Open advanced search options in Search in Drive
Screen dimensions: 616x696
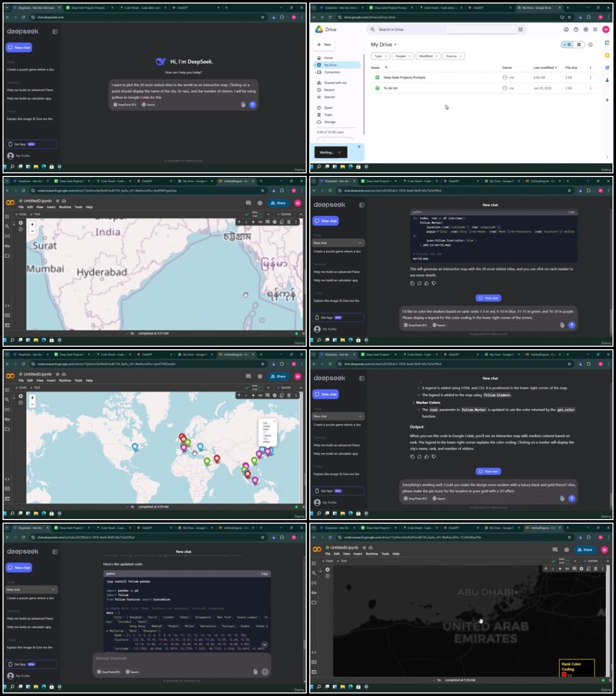click(520, 29)
